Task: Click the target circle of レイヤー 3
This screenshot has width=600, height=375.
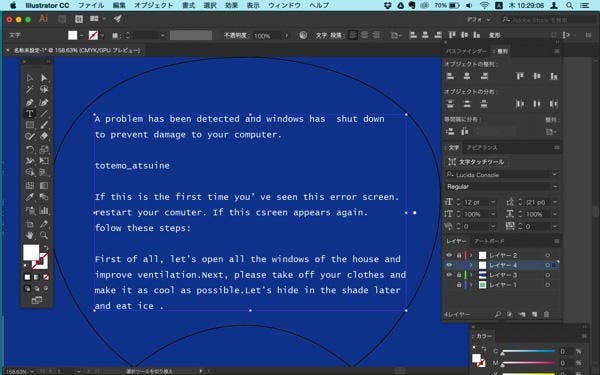Action: pos(548,275)
